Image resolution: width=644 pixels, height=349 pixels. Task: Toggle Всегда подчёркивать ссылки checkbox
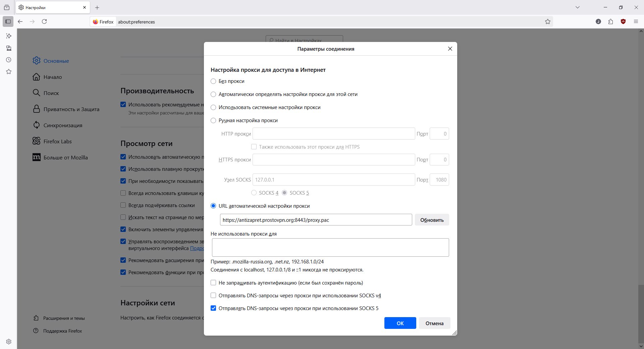click(123, 205)
